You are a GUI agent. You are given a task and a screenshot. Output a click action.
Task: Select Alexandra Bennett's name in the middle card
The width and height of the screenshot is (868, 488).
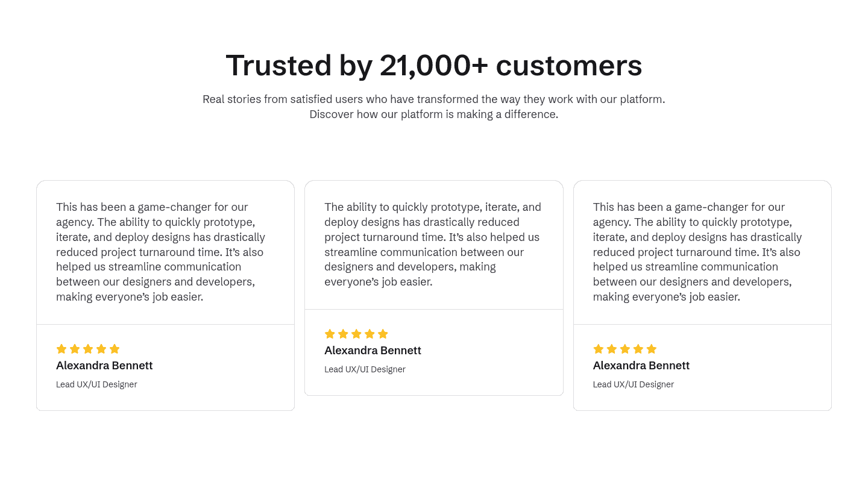point(373,351)
